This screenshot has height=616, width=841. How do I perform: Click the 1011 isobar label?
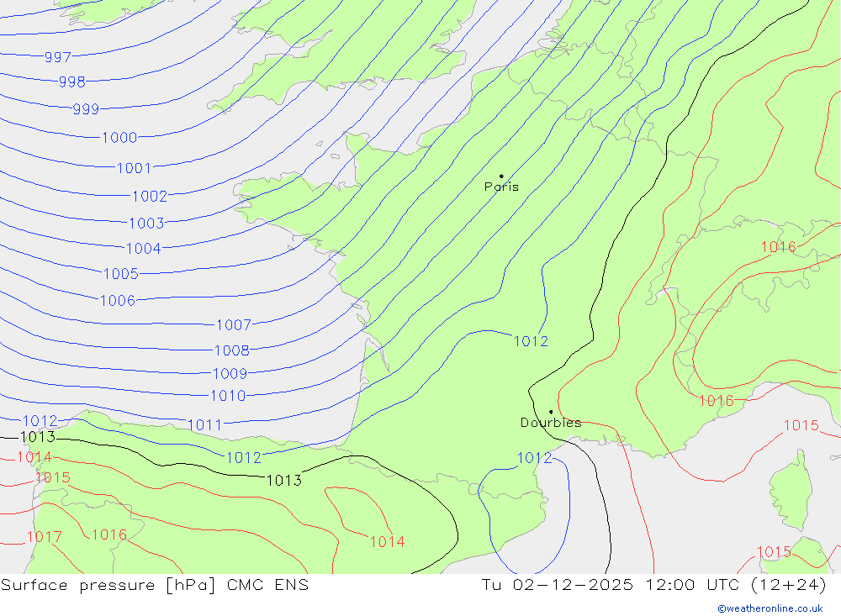click(x=205, y=424)
